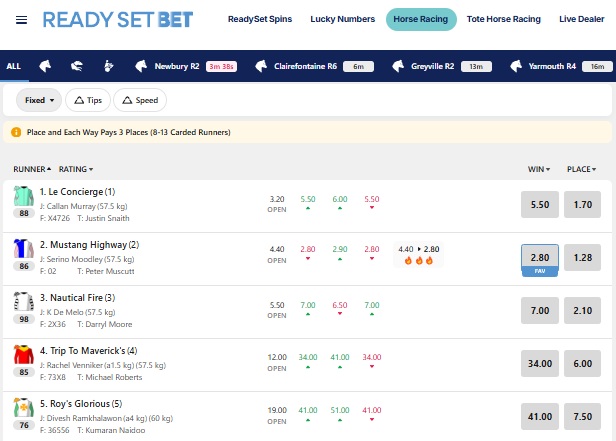Open ReadySet Spins section

click(x=260, y=19)
